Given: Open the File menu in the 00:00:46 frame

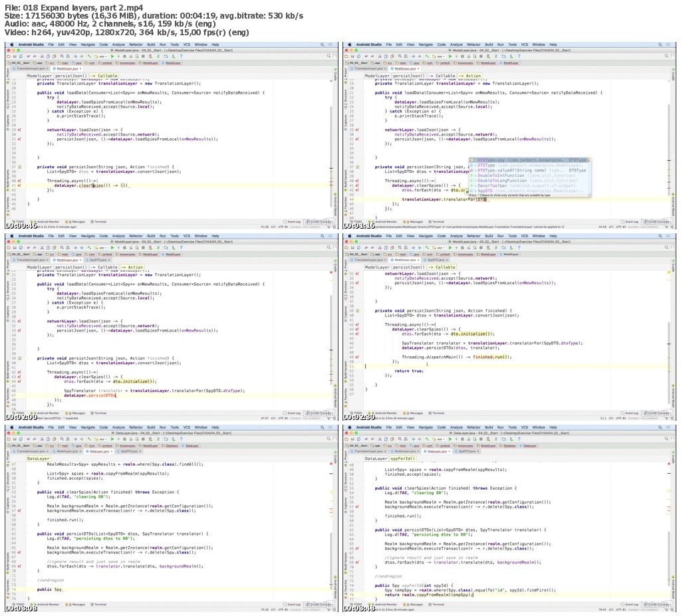Looking at the screenshot, I should pos(51,45).
